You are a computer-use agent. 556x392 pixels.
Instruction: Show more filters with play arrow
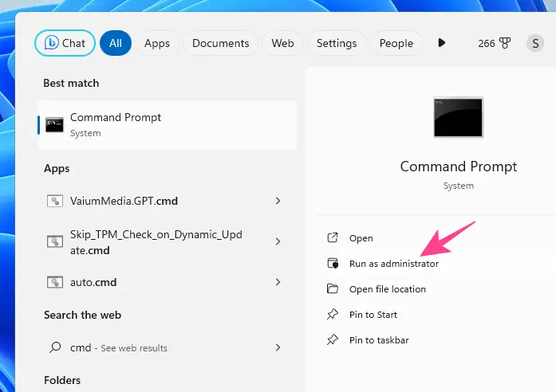point(441,43)
